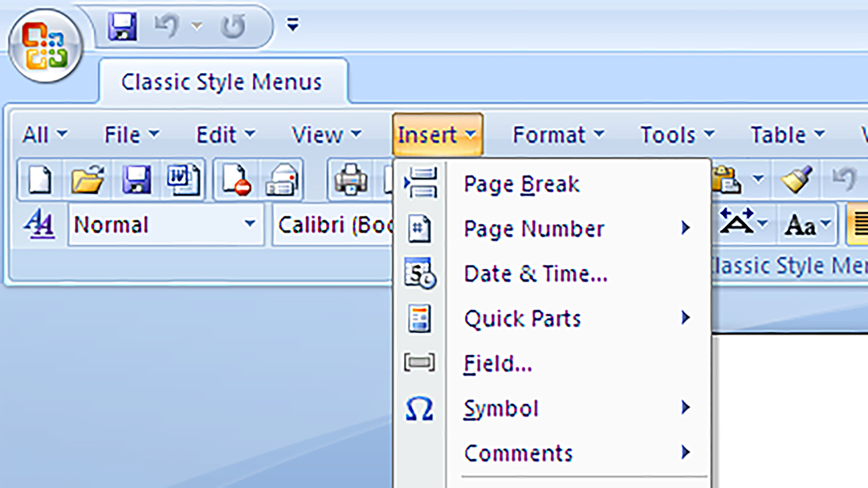Save the document with the floppy disk icon

(x=136, y=179)
